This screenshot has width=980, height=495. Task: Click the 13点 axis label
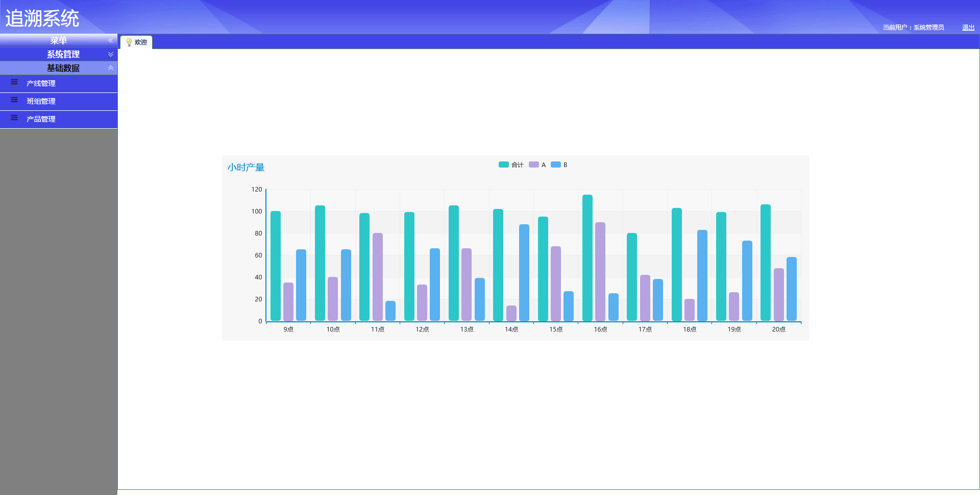(467, 329)
